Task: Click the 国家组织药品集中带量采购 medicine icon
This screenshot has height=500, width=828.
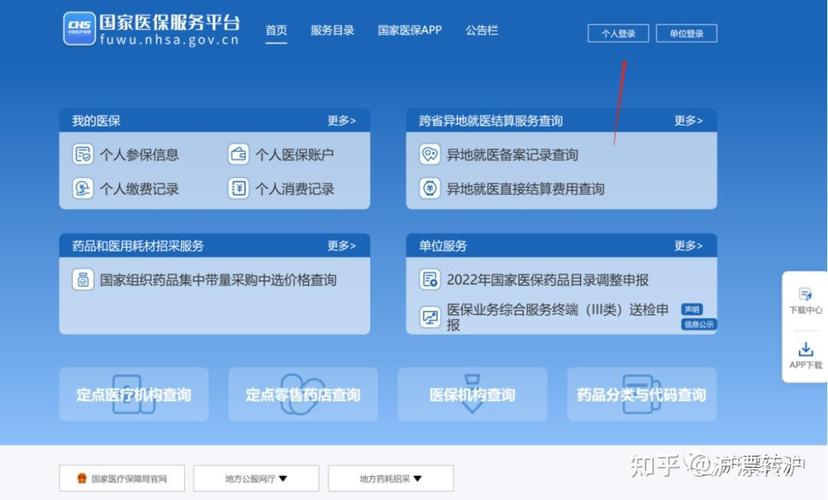Action: pyautogui.click(x=83, y=280)
